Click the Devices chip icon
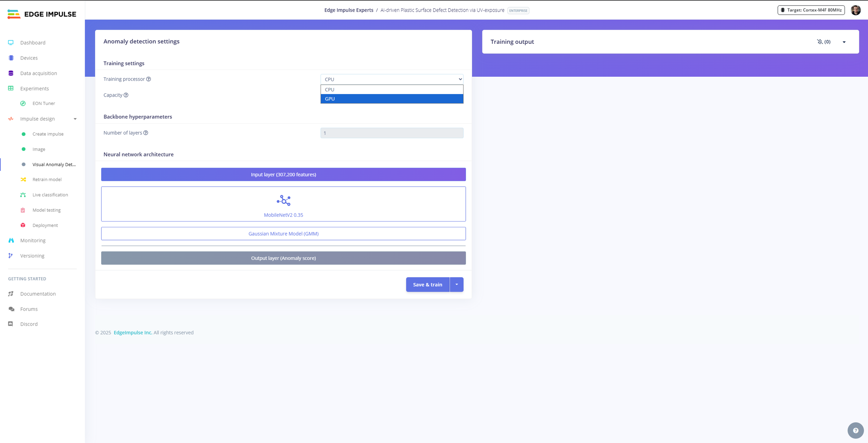The image size is (868, 443). (11, 58)
